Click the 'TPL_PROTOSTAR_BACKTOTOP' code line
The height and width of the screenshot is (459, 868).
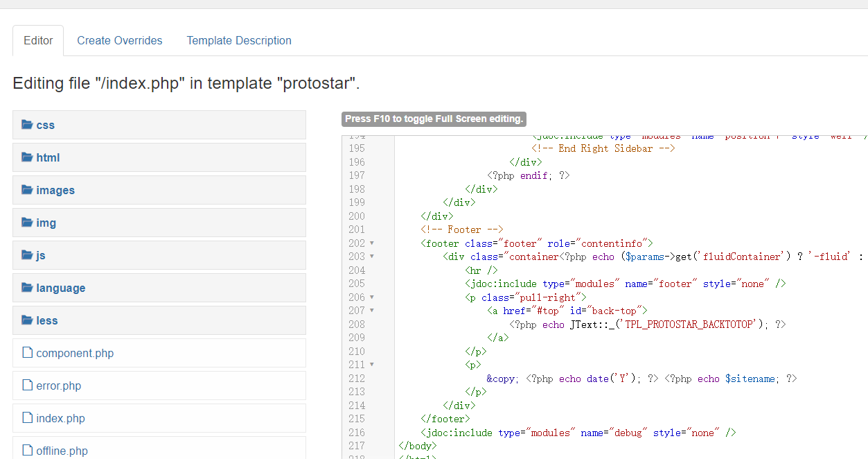tap(648, 324)
